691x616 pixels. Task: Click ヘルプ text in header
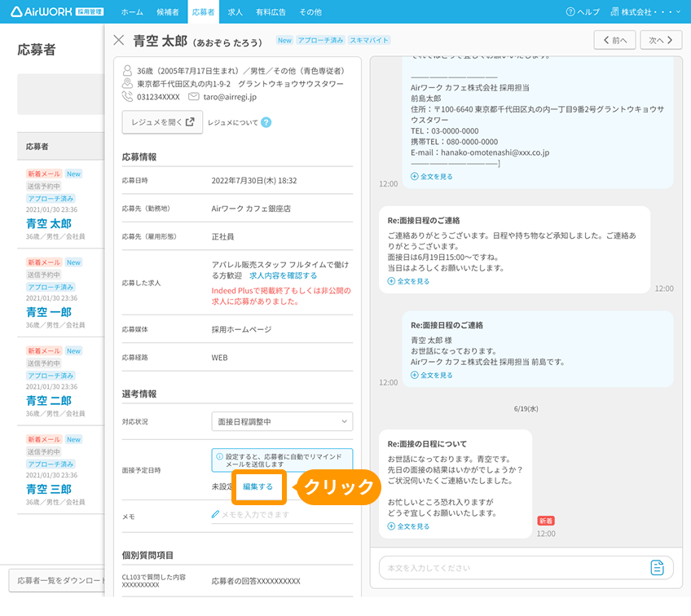coord(588,12)
